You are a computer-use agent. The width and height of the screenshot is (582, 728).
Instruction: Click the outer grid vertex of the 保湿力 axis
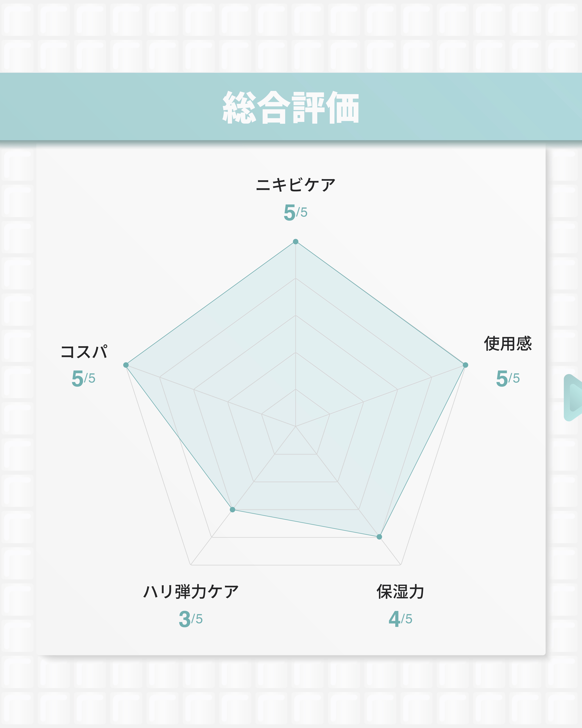pyautogui.click(x=401, y=565)
